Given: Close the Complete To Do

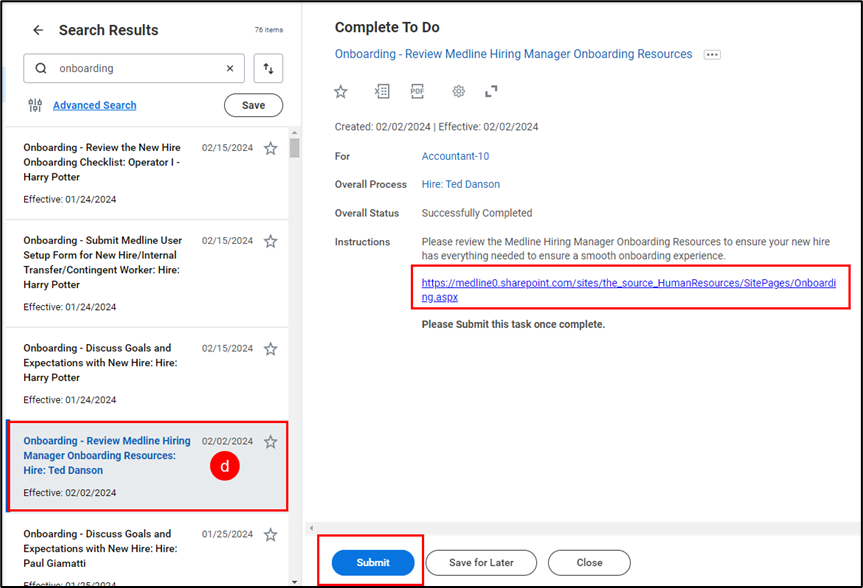Looking at the screenshot, I should click(x=588, y=562).
